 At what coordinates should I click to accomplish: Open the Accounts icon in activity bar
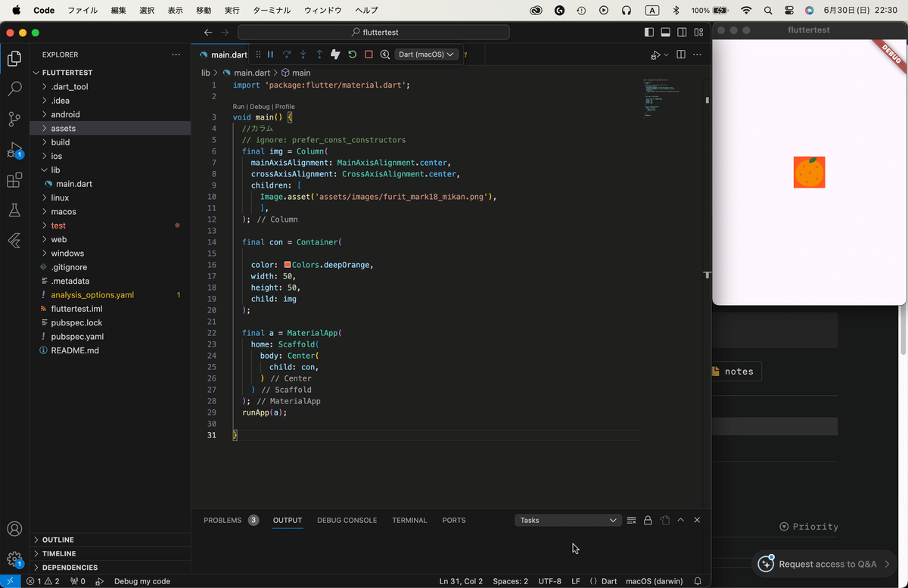click(14, 529)
